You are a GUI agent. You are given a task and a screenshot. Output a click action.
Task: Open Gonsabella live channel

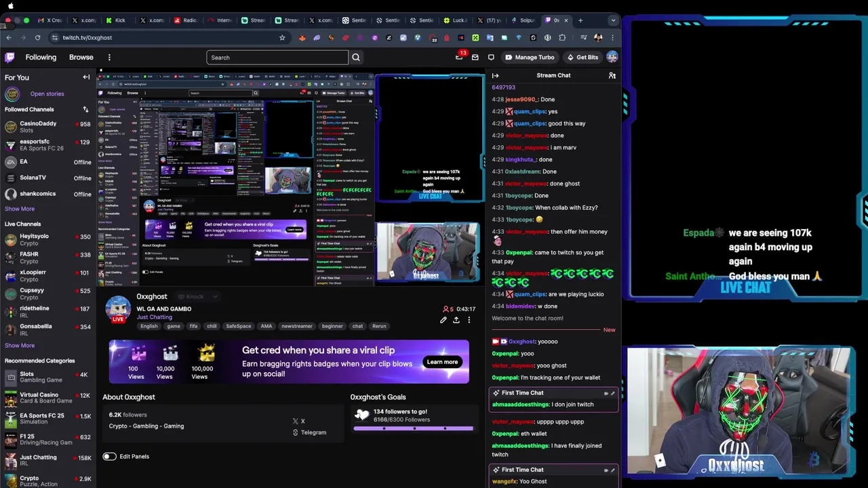tap(47, 329)
